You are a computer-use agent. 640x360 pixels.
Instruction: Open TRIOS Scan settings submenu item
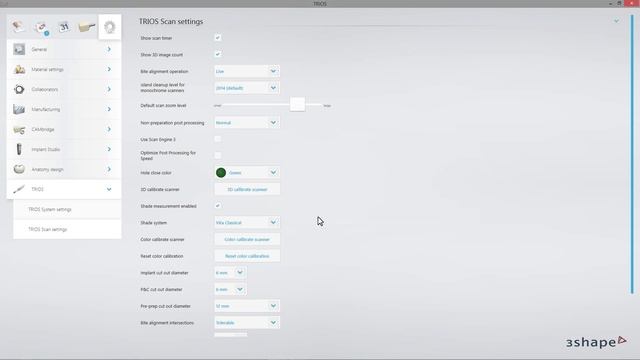pos(67,229)
